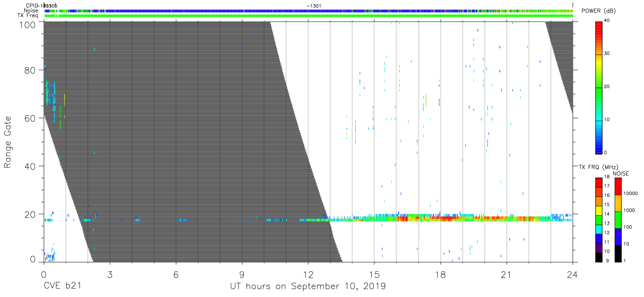Click the 40 tick on Range Gate axis
The height and width of the screenshot is (297, 644).
pyautogui.click(x=30, y=166)
